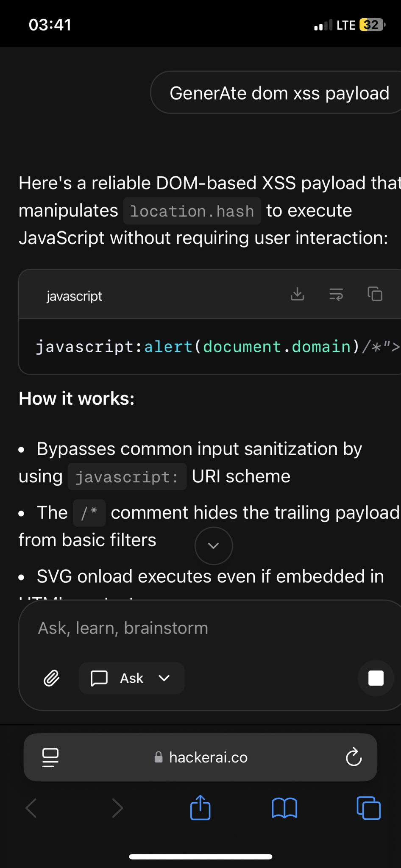Download the javascript code block
The width and height of the screenshot is (401, 868).
tap(298, 294)
